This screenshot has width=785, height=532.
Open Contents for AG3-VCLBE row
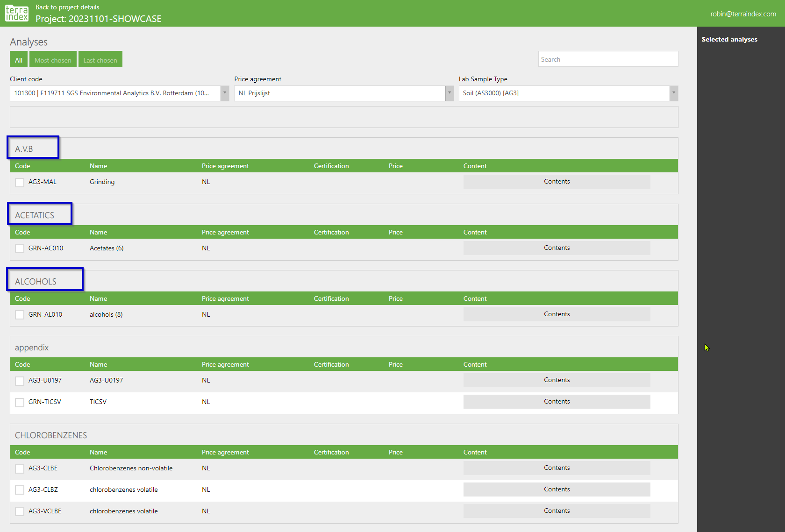point(557,511)
